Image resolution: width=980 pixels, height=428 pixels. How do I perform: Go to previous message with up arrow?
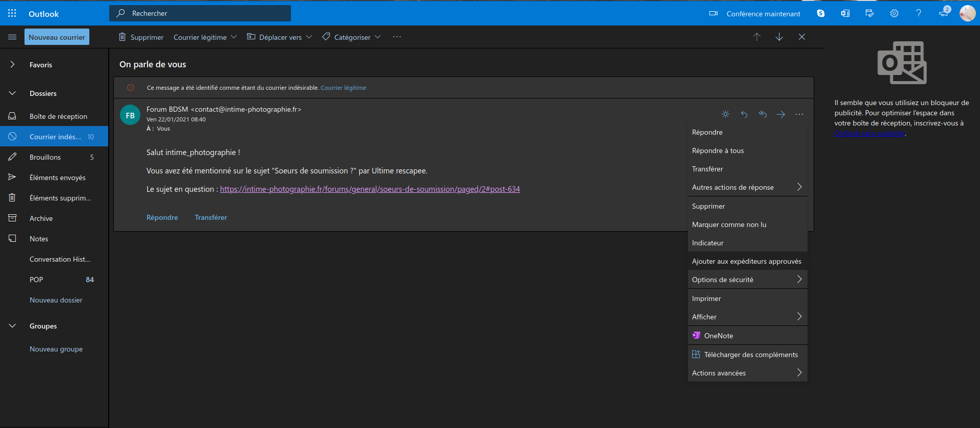click(757, 37)
